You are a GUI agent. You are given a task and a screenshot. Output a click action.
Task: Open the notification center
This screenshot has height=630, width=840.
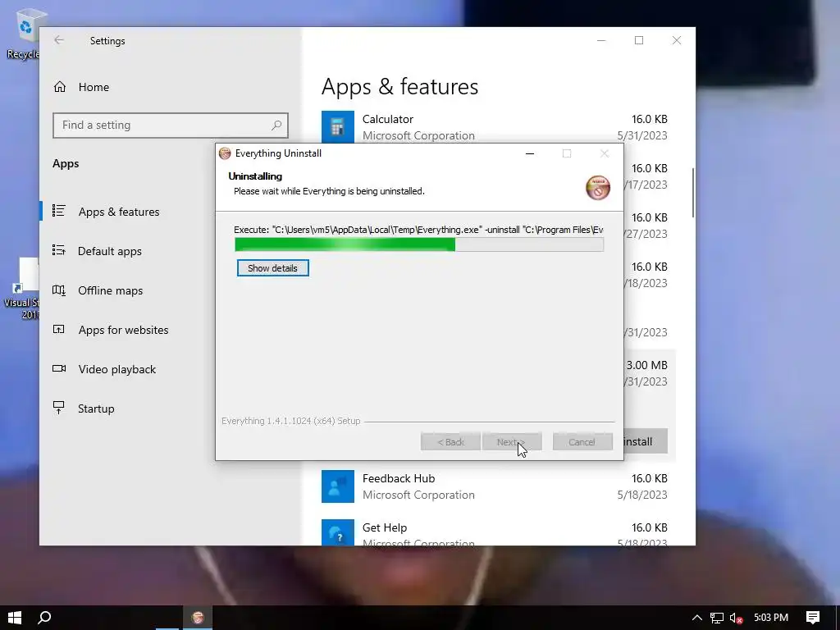[813, 618]
